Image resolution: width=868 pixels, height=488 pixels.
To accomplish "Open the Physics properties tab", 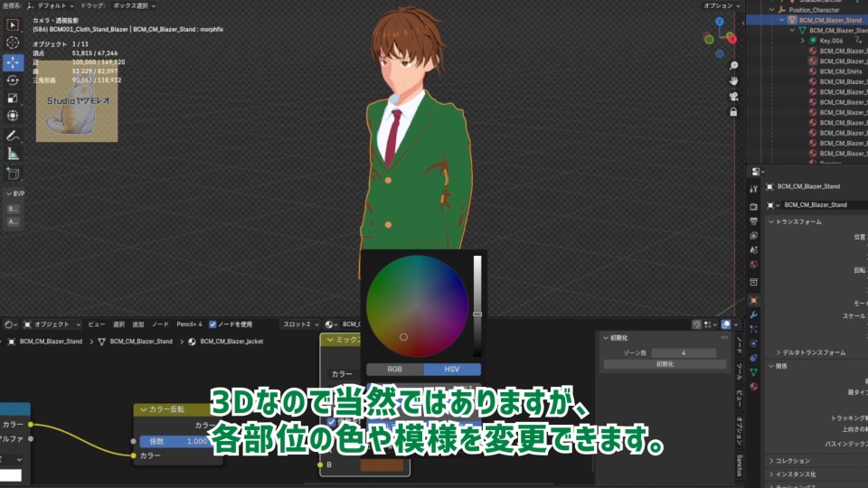I will coord(753,343).
